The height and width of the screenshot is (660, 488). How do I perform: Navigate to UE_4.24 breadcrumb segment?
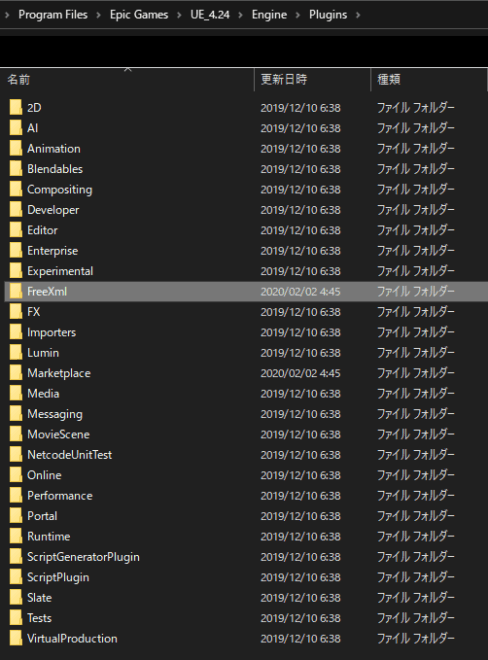coord(210,15)
